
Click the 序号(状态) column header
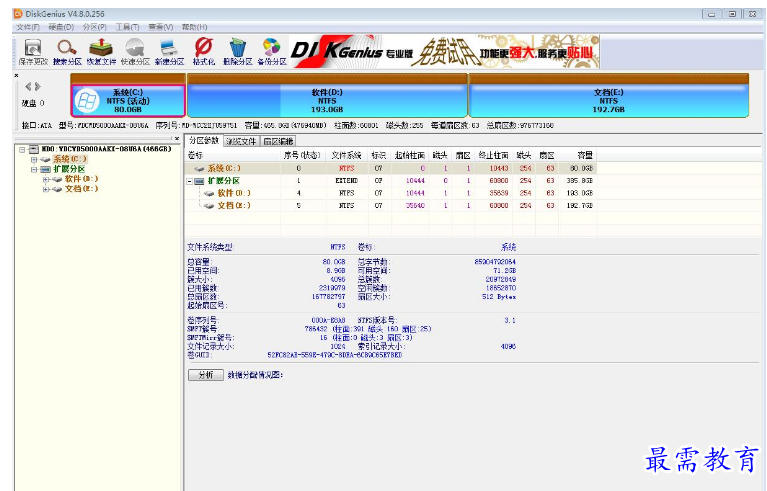(x=303, y=155)
